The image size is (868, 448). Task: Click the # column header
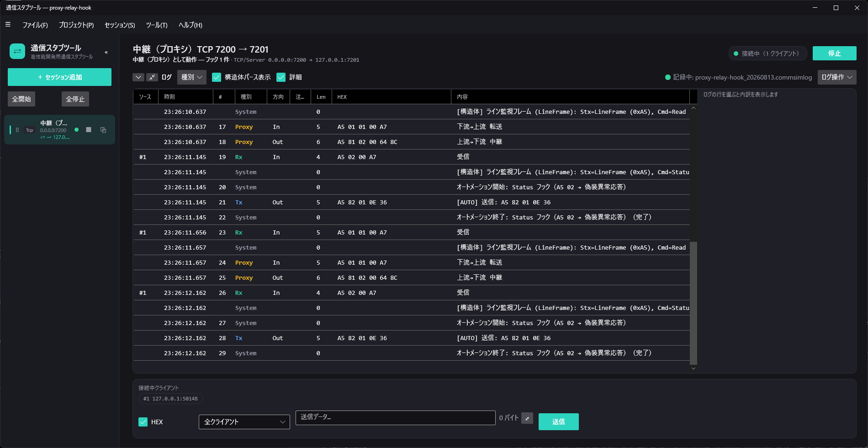pyautogui.click(x=224, y=97)
